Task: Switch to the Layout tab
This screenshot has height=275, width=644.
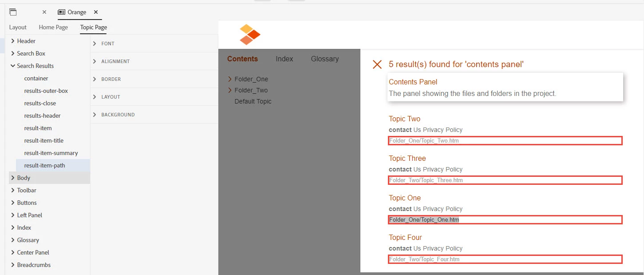Action: tap(18, 28)
